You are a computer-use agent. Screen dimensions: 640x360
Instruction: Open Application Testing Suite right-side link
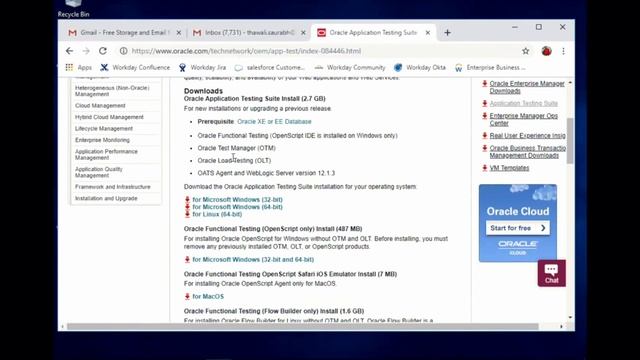(x=524, y=104)
